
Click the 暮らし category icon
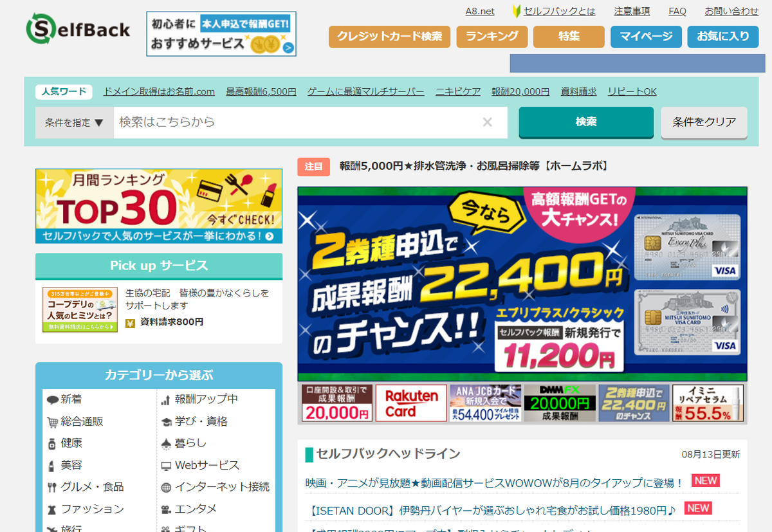click(165, 444)
